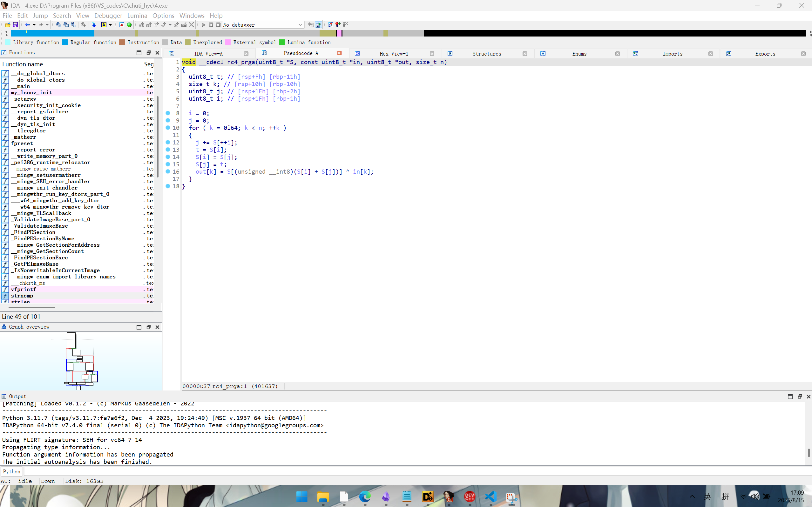The image size is (812, 507).
Task: Switch to the Hex View-1 tab
Action: pyautogui.click(x=394, y=54)
